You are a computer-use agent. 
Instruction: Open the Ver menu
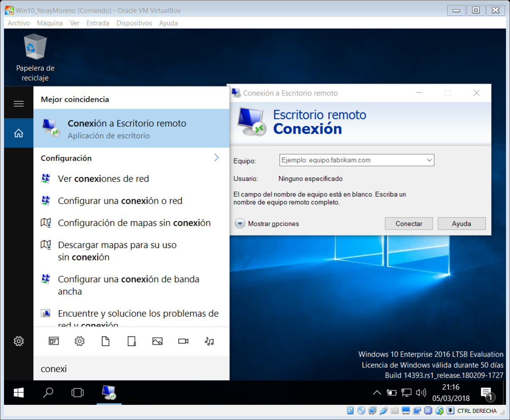(x=74, y=23)
